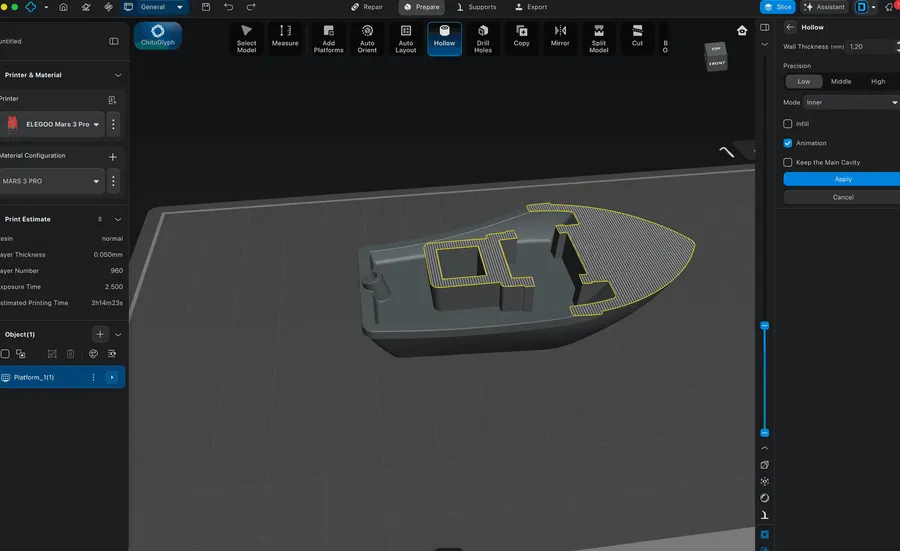The width and height of the screenshot is (900, 551).
Task: Open the Split Model tool
Action: (599, 38)
